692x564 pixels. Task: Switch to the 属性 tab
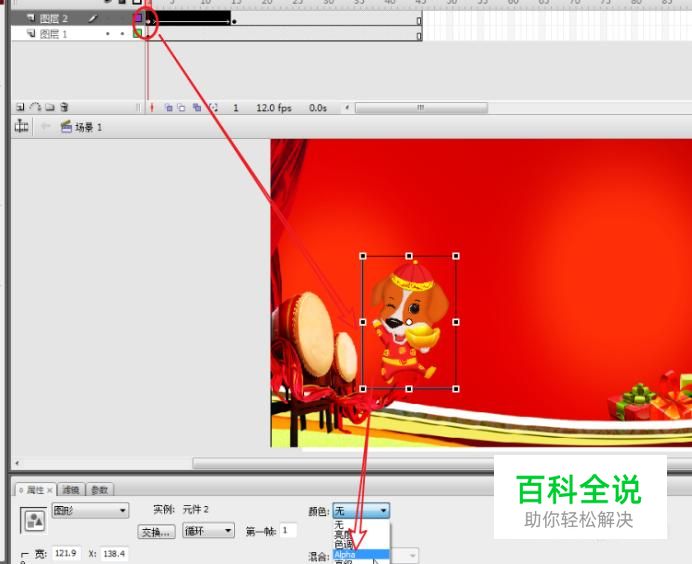point(35,490)
